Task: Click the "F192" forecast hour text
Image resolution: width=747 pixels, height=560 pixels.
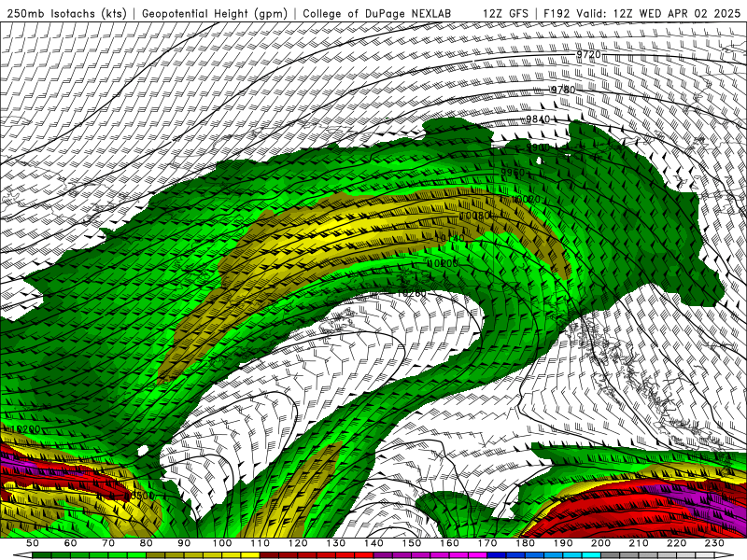Action: 557,13
